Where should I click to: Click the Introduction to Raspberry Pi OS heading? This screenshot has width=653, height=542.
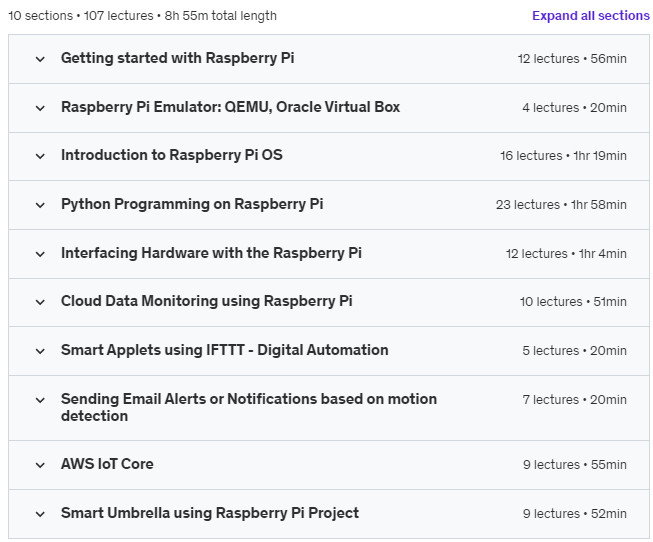(x=172, y=155)
